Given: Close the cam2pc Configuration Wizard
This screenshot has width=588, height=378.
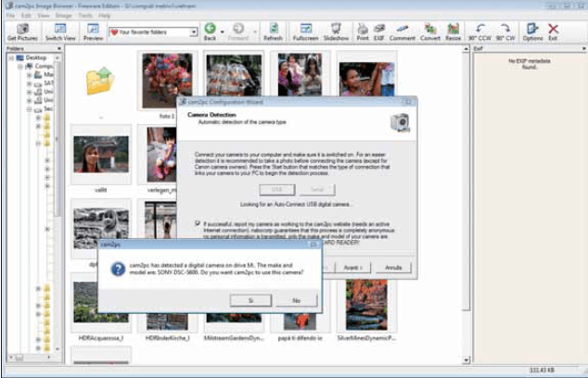Looking at the screenshot, I should point(408,102).
